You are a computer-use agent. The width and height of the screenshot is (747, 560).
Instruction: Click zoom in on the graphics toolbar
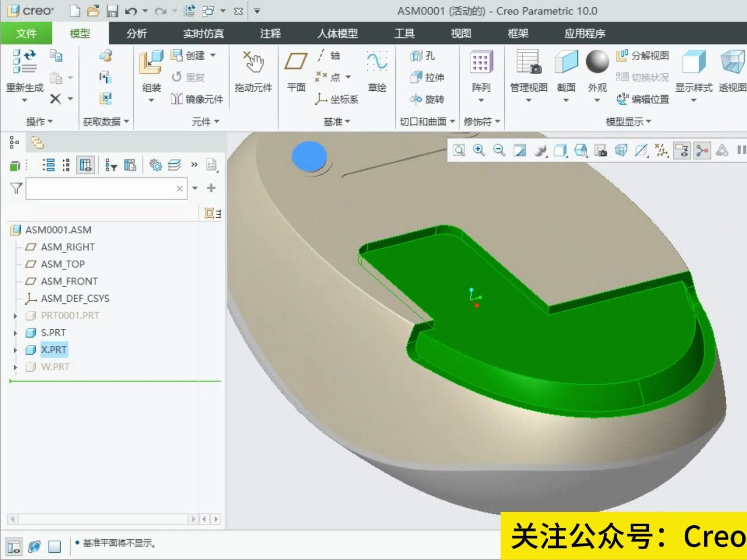pyautogui.click(x=478, y=150)
